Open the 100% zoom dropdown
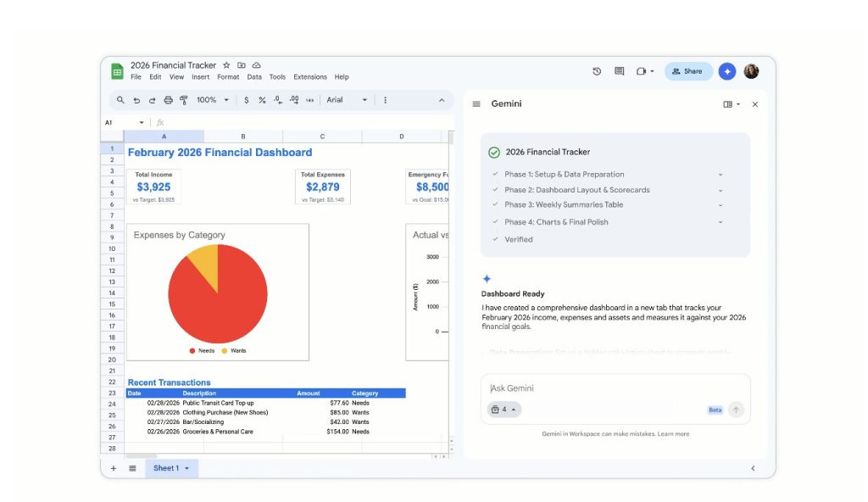 pyautogui.click(x=213, y=100)
